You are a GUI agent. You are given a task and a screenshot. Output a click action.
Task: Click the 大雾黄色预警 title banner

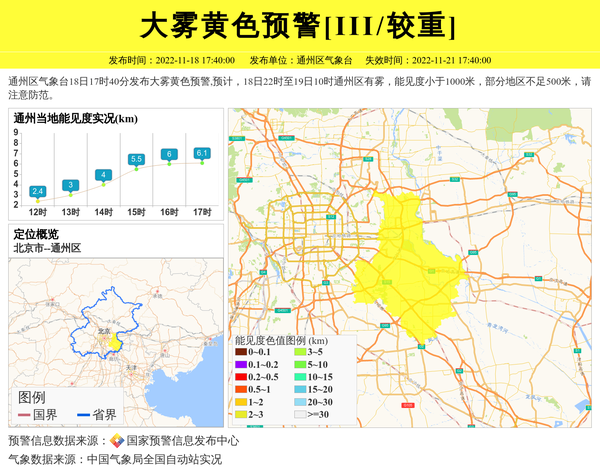pos(299,25)
